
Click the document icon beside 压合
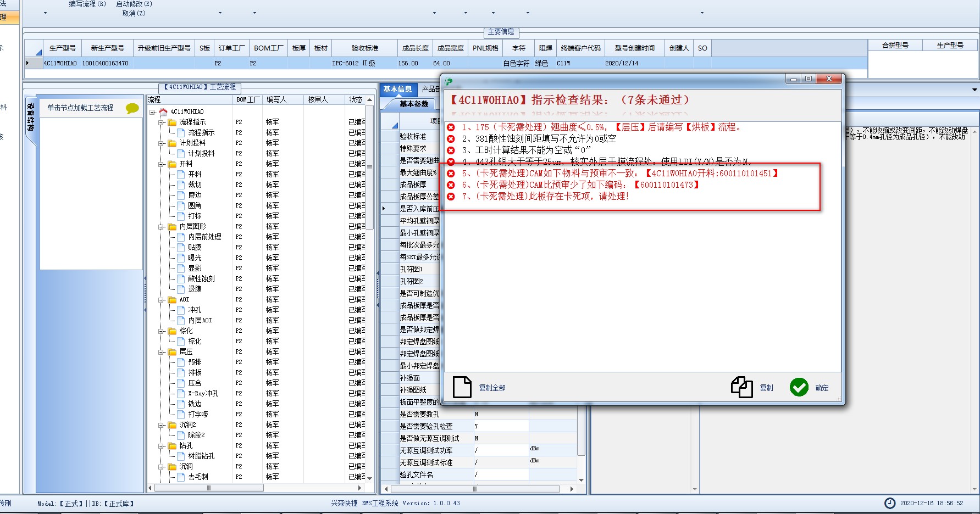[181, 383]
